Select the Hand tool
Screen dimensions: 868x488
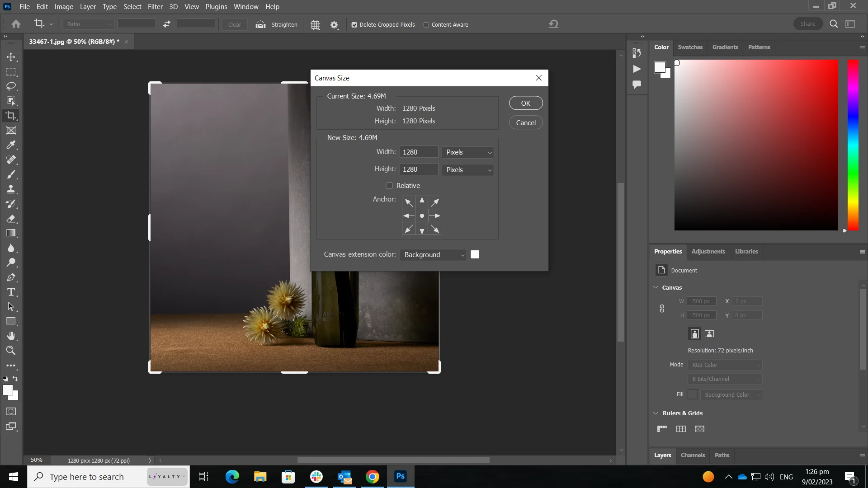(11, 336)
